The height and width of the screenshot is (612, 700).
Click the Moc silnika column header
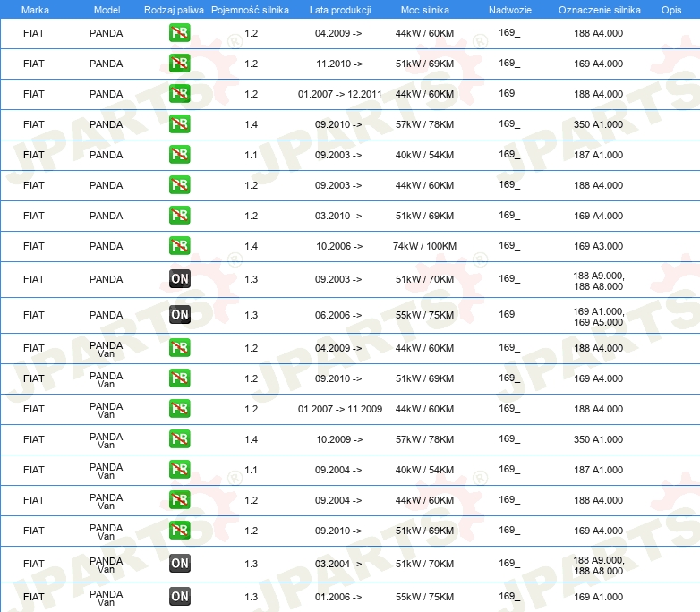tap(425, 10)
